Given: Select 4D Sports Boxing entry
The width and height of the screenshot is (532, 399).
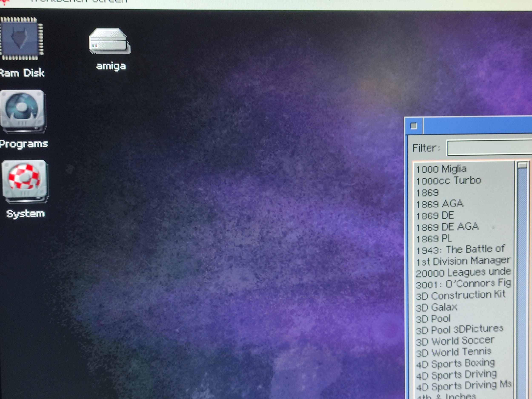Looking at the screenshot, I should (455, 364).
